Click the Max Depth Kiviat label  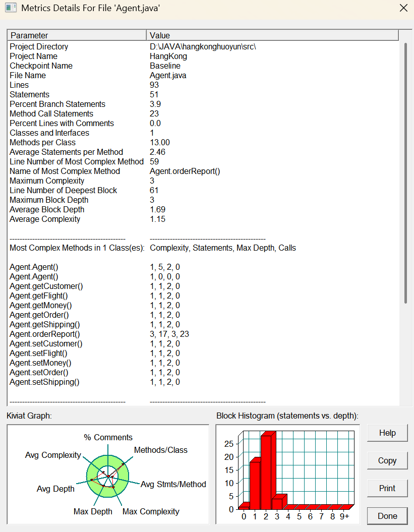pyautogui.click(x=93, y=512)
